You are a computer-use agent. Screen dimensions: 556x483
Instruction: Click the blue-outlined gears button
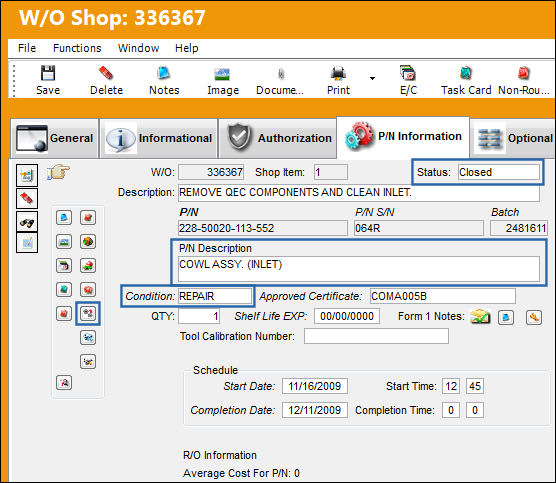click(x=88, y=313)
